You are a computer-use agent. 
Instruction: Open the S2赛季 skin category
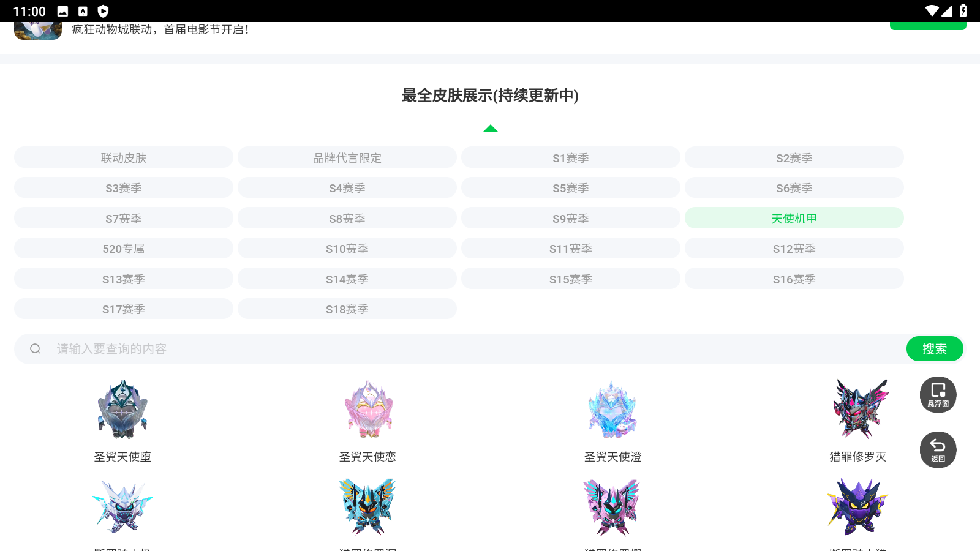click(x=794, y=157)
